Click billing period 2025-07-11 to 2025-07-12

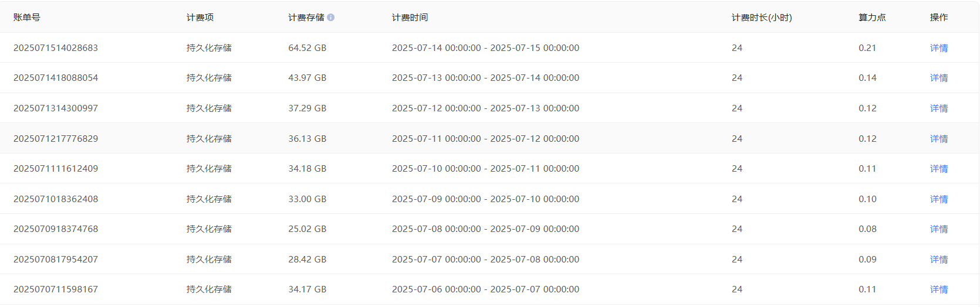pyautogui.click(x=486, y=139)
